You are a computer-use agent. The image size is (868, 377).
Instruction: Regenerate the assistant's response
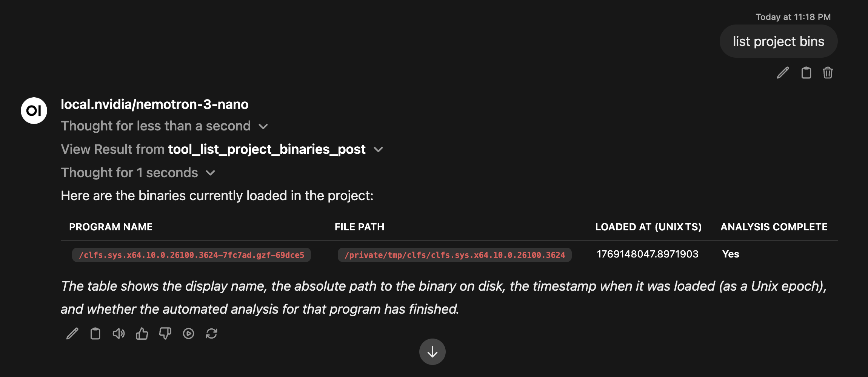pyautogui.click(x=211, y=333)
